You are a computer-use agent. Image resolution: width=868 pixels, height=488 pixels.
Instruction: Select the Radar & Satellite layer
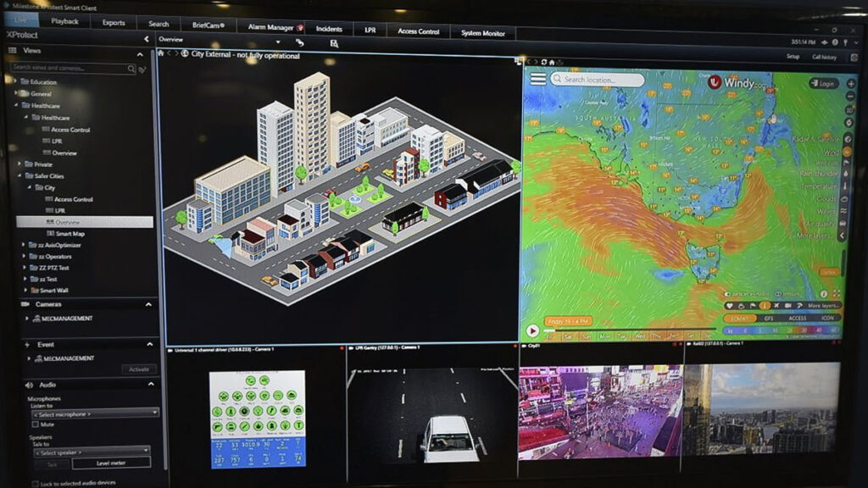tap(848, 140)
